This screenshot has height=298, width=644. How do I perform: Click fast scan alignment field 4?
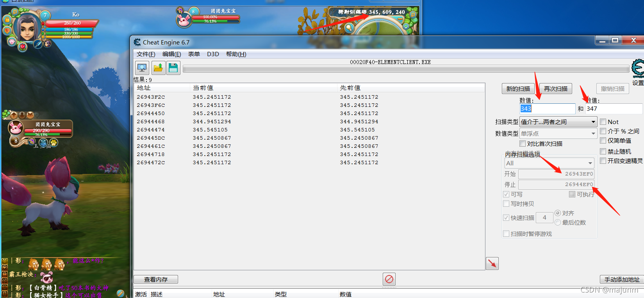(x=544, y=218)
